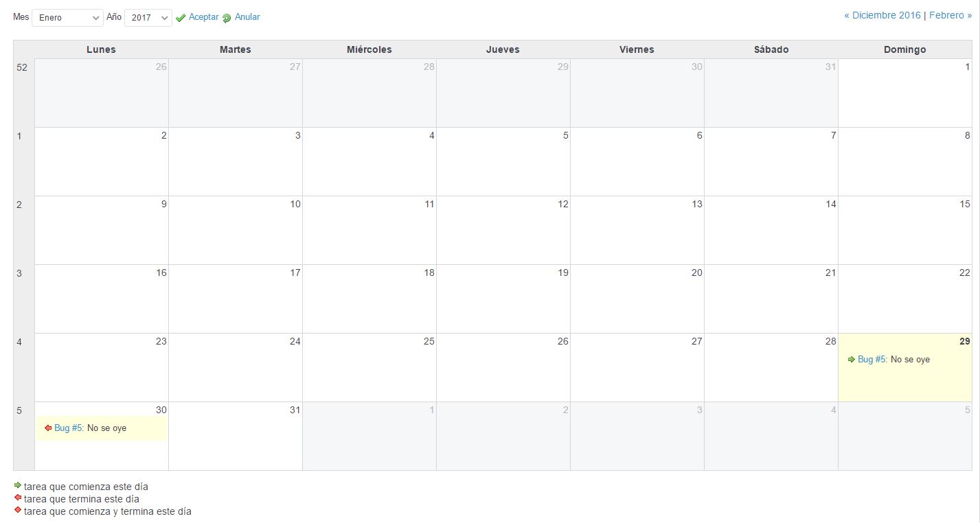Click green start arrow on day 29
The width and height of the screenshot is (980, 523).
852,360
